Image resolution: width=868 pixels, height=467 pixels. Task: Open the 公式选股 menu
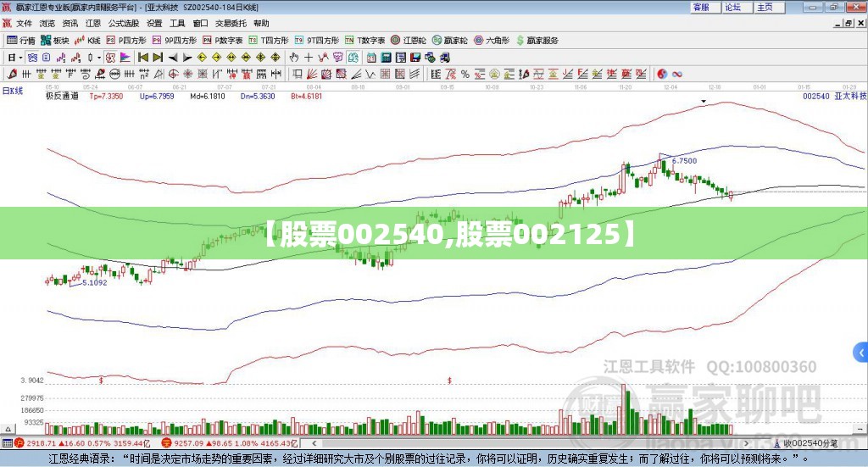tap(124, 23)
